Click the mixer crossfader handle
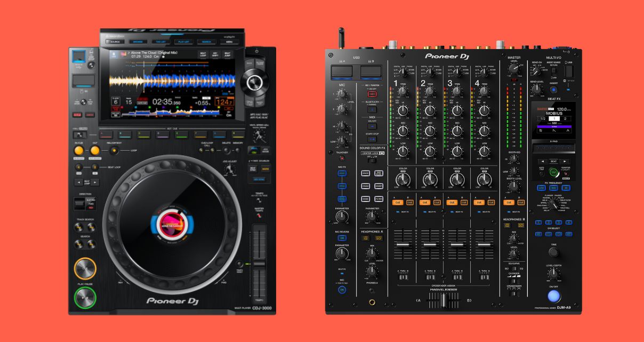Screen dimensions: 644x342 tap(444, 302)
